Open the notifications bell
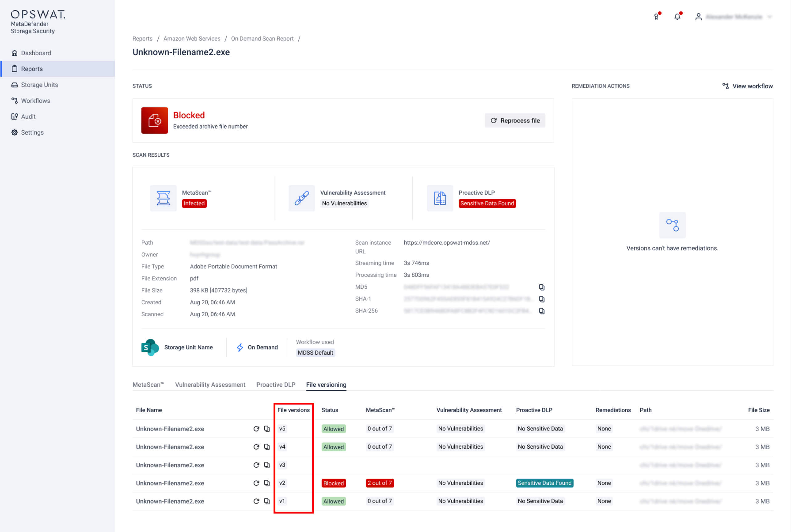 (678, 16)
